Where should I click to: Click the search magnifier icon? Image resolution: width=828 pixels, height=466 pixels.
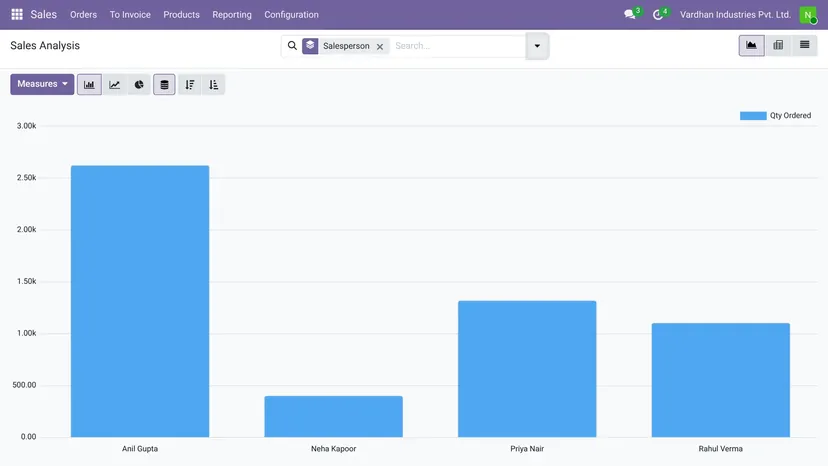pos(292,46)
